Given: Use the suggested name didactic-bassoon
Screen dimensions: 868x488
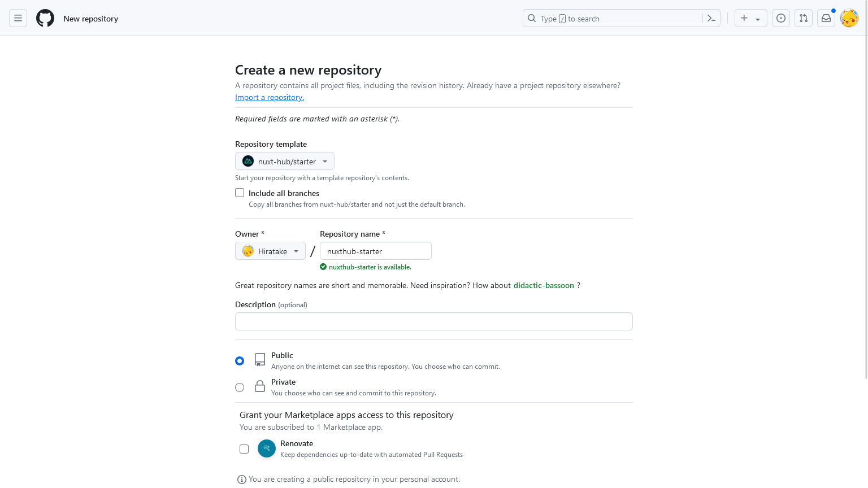Looking at the screenshot, I should (544, 285).
